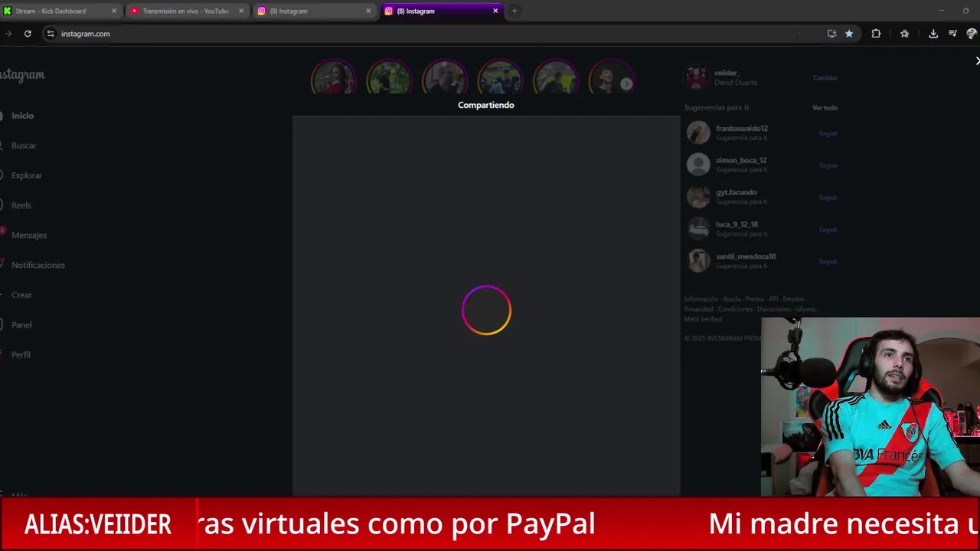
Task: Follow franbasualdo12 with Seguir
Action: (x=828, y=133)
